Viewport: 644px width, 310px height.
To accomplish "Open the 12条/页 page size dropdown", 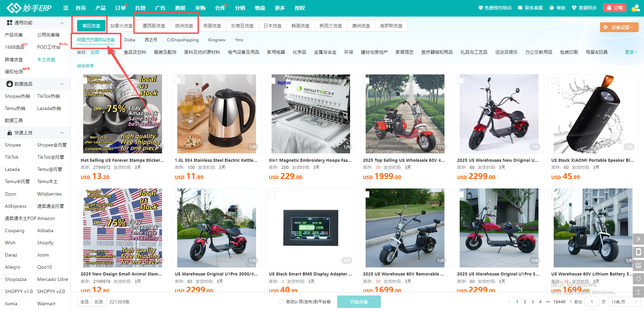I will click(x=624, y=302).
